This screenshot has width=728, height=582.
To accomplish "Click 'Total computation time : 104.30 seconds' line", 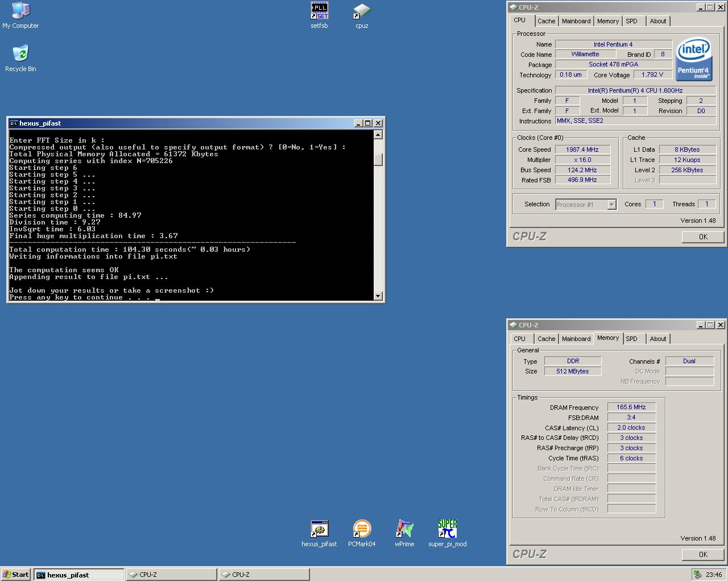I will pyautogui.click(x=130, y=250).
